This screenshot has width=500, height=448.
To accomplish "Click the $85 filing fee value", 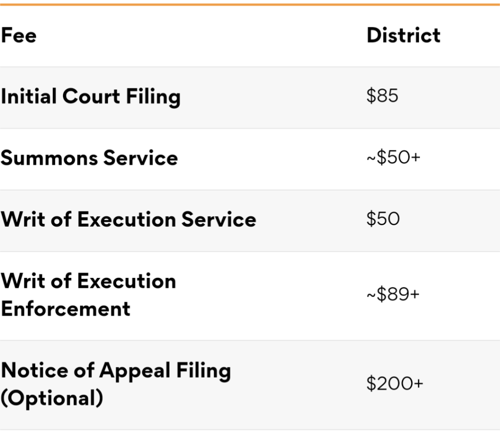I will [x=382, y=96].
